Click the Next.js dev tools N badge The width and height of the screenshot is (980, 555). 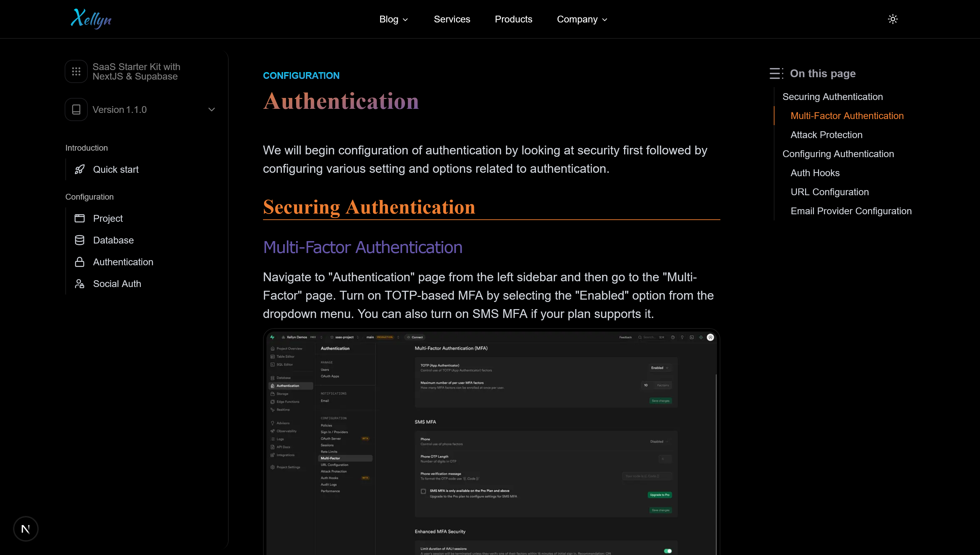(x=26, y=529)
